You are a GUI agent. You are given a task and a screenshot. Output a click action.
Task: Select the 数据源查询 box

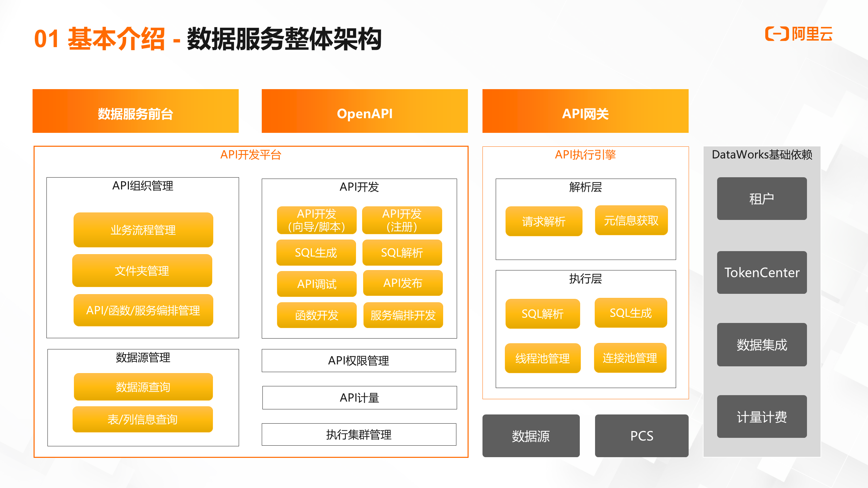[143, 386]
